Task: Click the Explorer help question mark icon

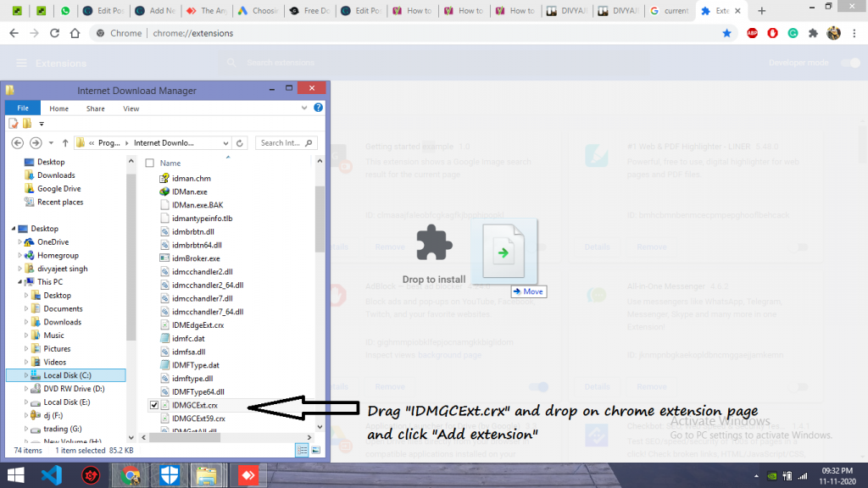Action: tap(319, 108)
